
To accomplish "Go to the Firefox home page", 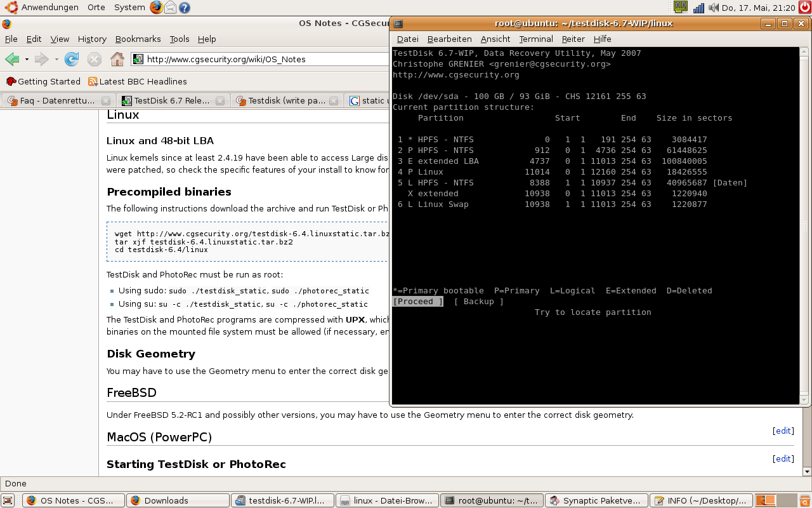I will [x=117, y=59].
